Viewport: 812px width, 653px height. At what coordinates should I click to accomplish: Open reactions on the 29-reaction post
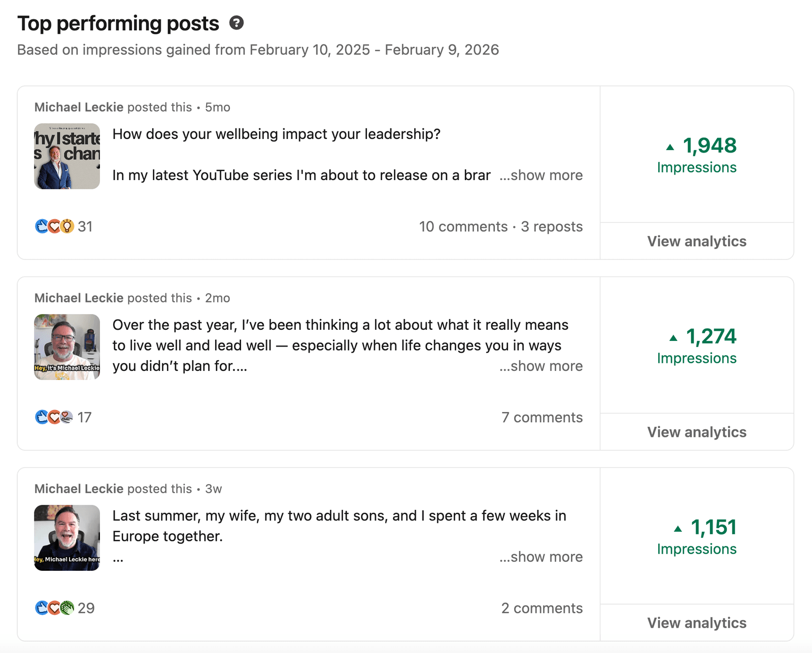click(x=65, y=608)
